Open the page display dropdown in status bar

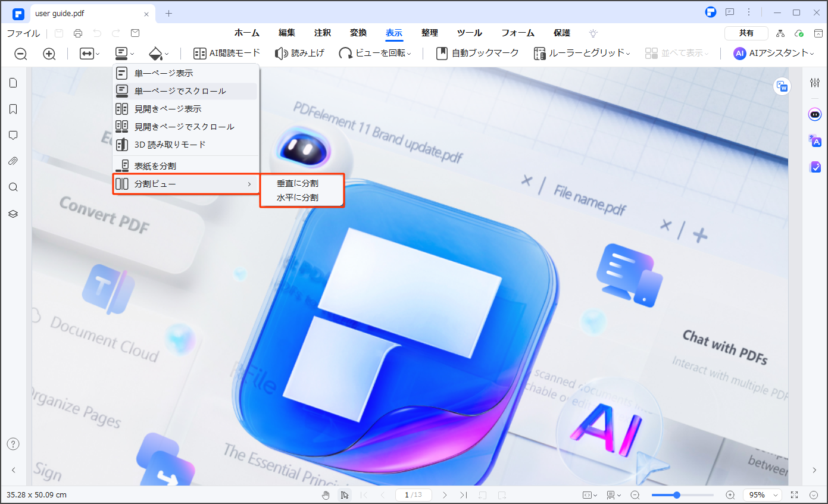[614, 495]
